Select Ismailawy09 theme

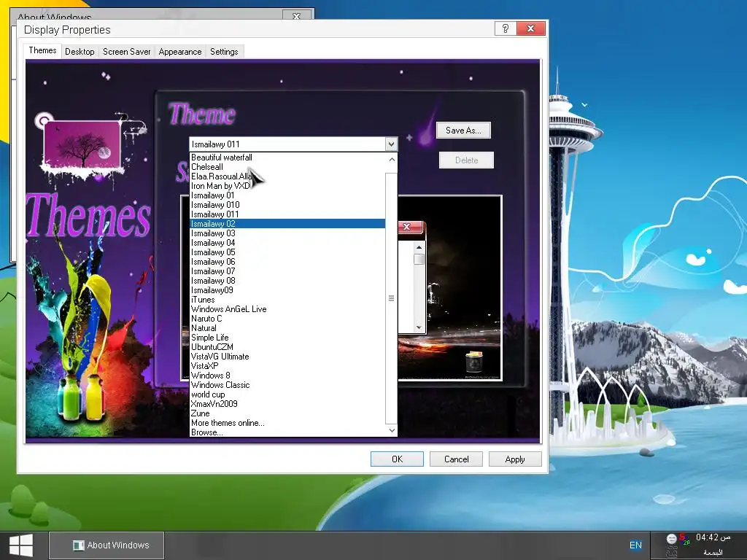point(287,290)
